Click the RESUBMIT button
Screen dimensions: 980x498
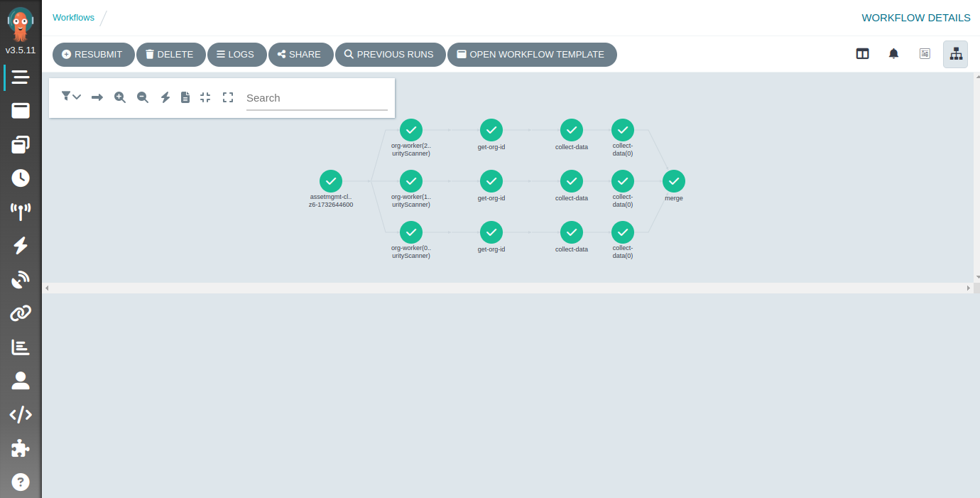93,55
